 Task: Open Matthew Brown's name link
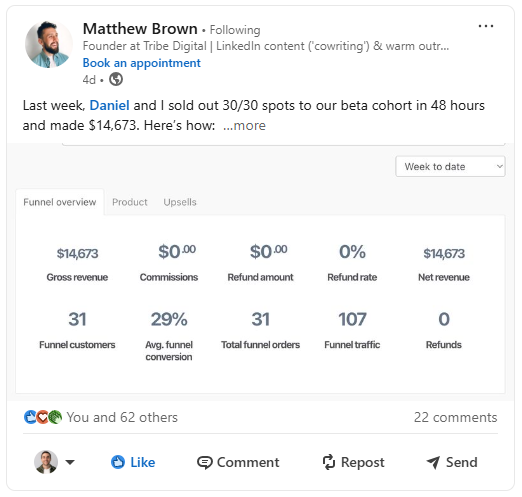point(140,29)
